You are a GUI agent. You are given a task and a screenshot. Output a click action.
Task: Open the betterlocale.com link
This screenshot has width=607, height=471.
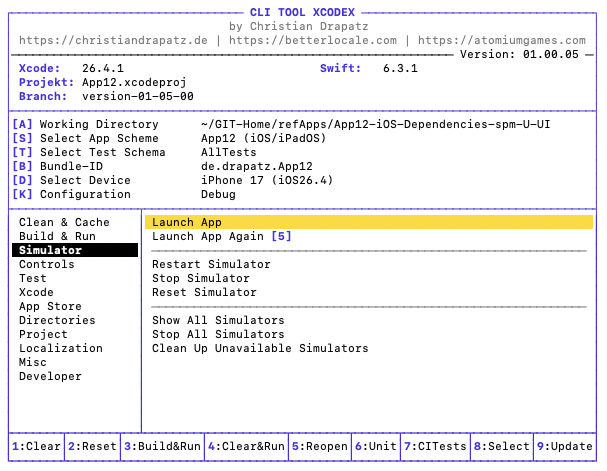[x=313, y=40]
